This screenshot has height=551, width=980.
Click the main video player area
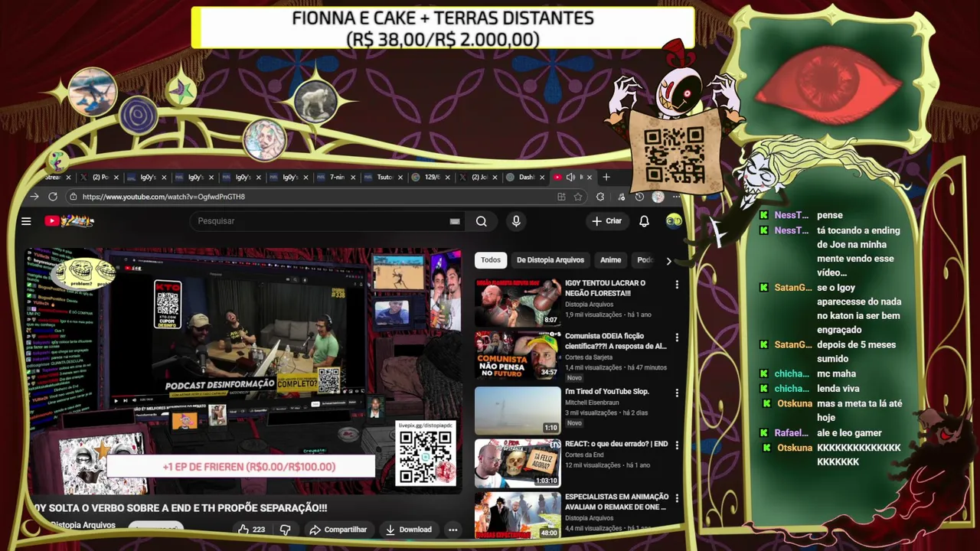point(243,371)
